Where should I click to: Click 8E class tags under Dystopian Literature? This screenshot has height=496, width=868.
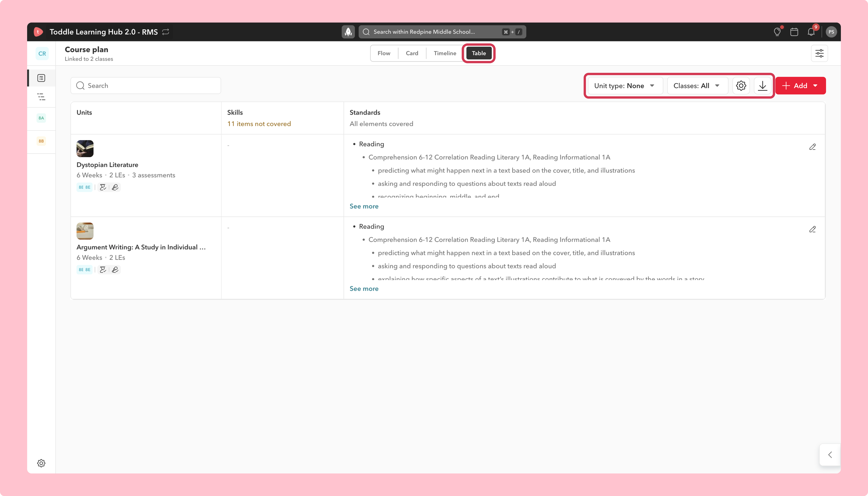pyautogui.click(x=84, y=187)
